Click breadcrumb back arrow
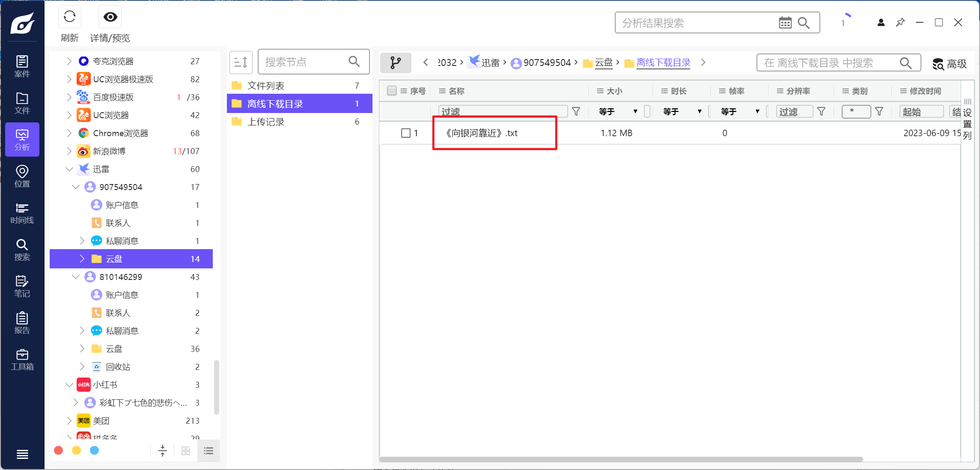980x470 pixels. click(x=425, y=62)
